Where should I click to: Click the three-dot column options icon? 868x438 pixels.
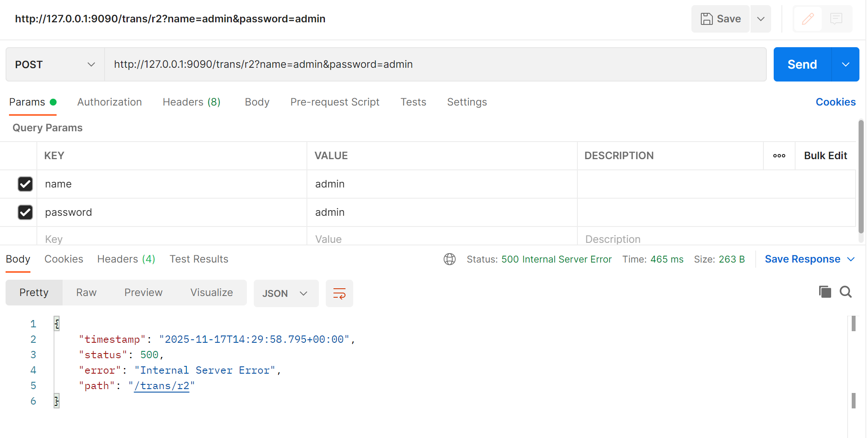click(x=779, y=156)
